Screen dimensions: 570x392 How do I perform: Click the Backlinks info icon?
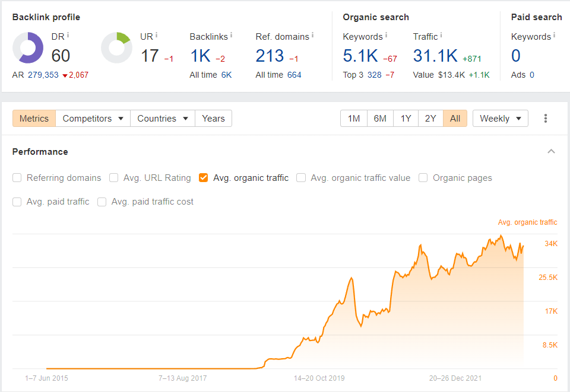(231, 35)
